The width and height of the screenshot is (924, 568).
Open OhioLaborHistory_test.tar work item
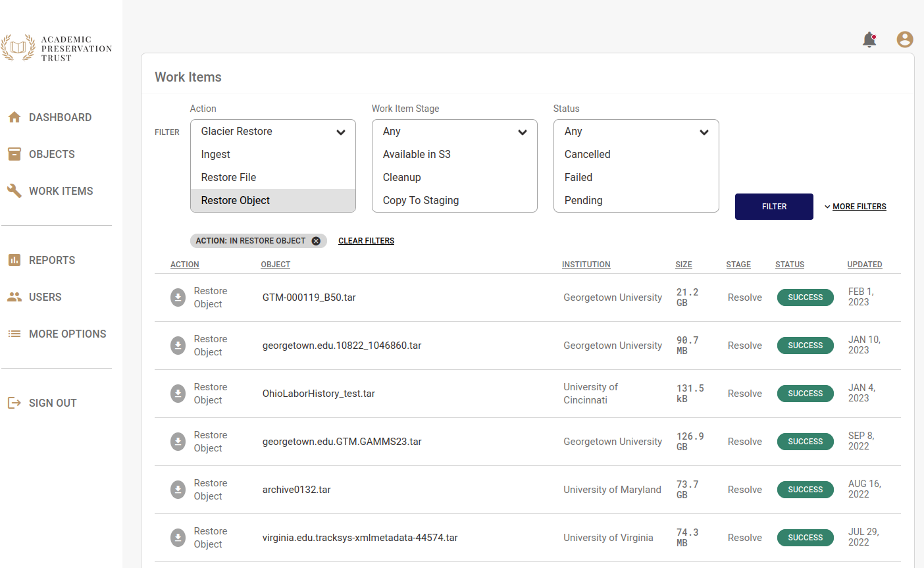[x=319, y=394]
